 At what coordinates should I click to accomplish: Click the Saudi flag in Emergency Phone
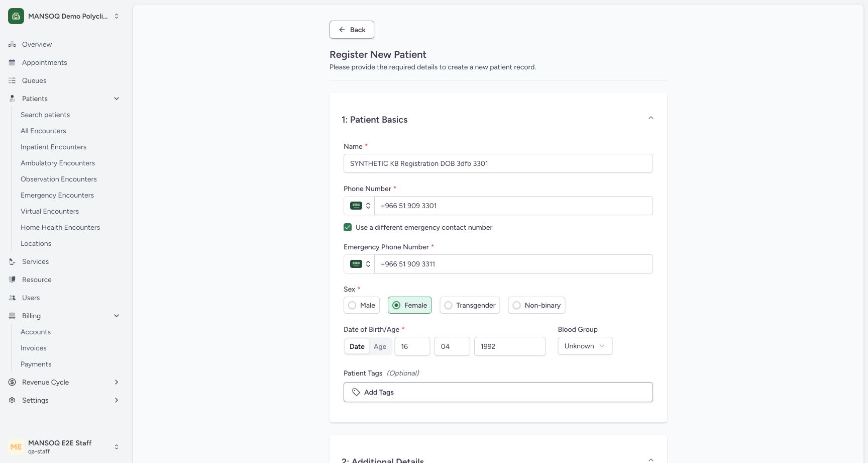(356, 264)
